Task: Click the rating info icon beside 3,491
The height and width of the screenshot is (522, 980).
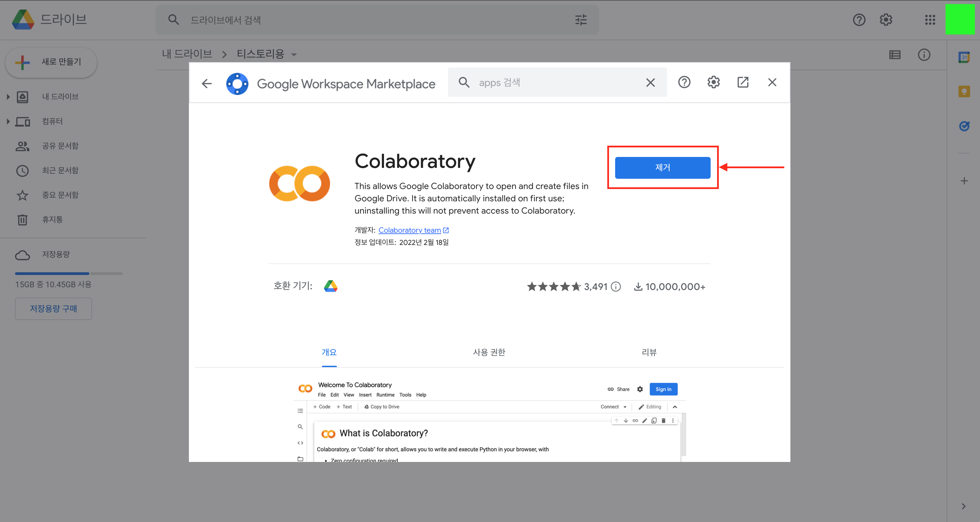Action: [x=615, y=286]
